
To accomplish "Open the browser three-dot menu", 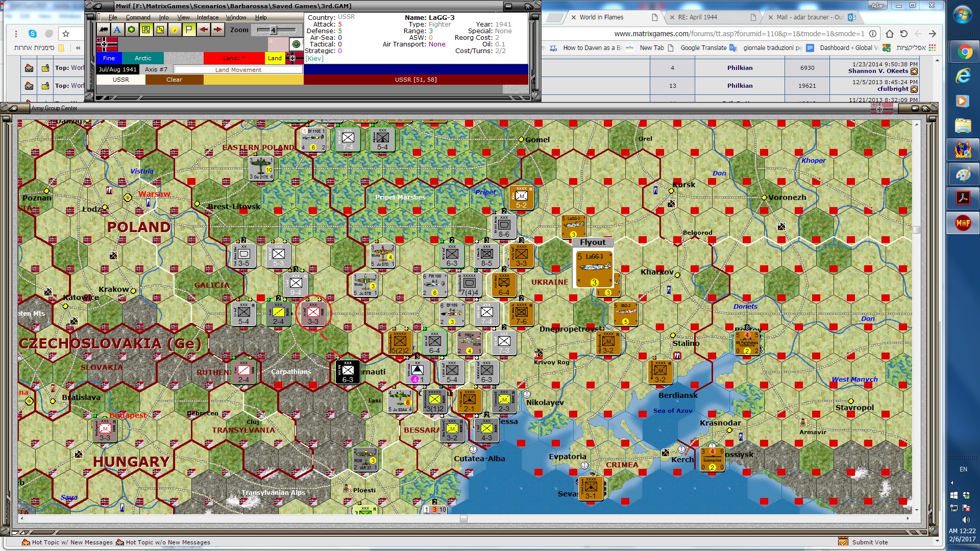I will pos(16,34).
